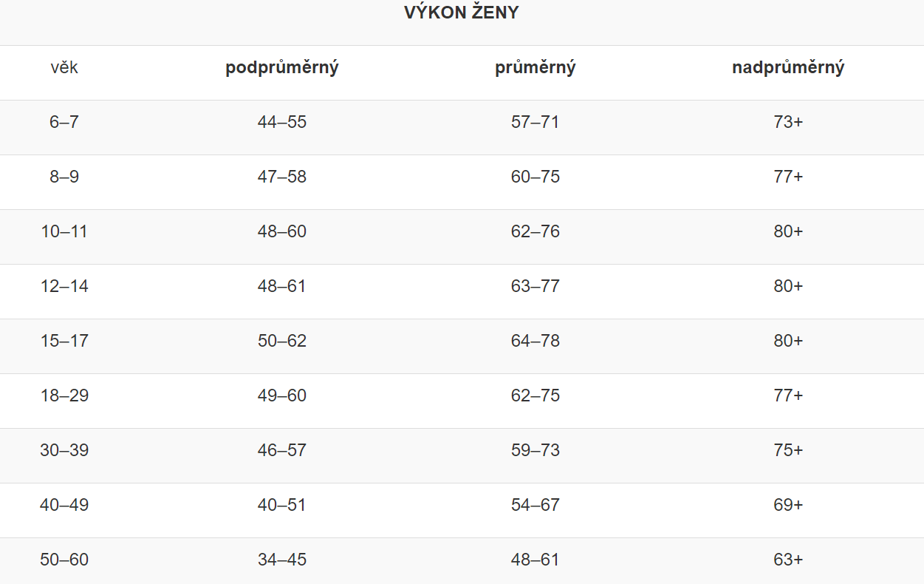Click the 59–73 average cell
This screenshot has height=584, width=924.
coord(535,450)
